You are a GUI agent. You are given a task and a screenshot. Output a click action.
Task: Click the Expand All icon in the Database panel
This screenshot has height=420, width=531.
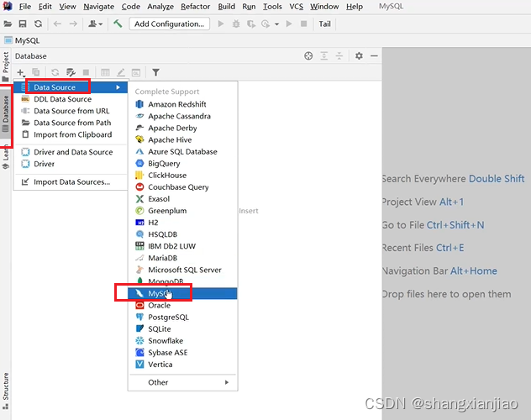(324, 55)
